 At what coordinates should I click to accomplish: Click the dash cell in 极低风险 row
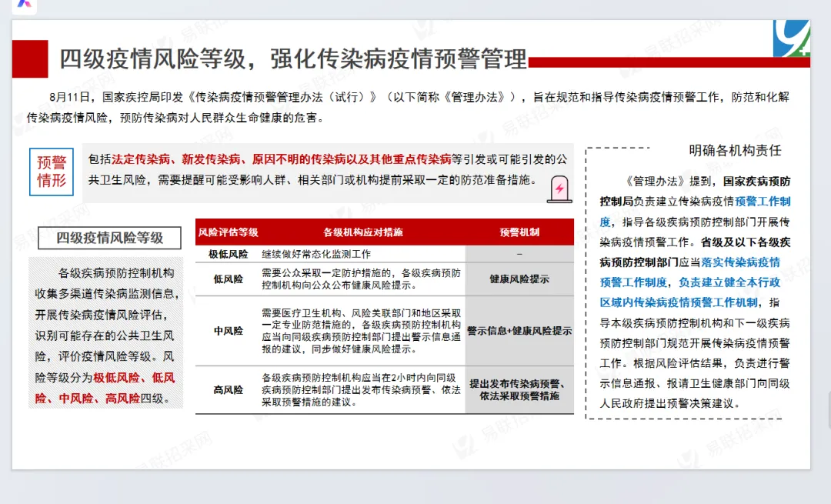pyautogui.click(x=519, y=254)
